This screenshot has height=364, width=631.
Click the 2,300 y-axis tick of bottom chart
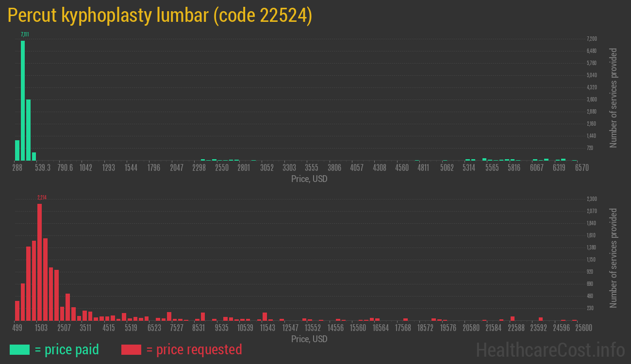click(592, 199)
